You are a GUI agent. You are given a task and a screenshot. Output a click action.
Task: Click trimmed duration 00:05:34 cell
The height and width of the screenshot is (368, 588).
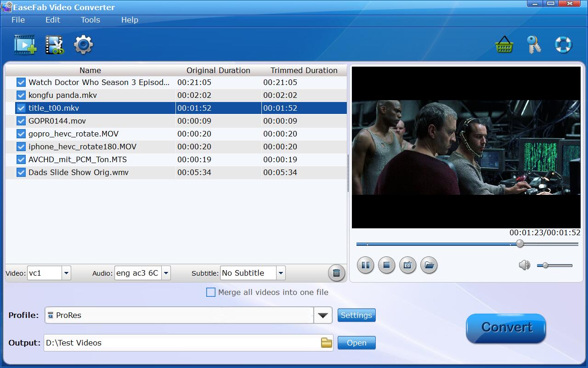280,172
